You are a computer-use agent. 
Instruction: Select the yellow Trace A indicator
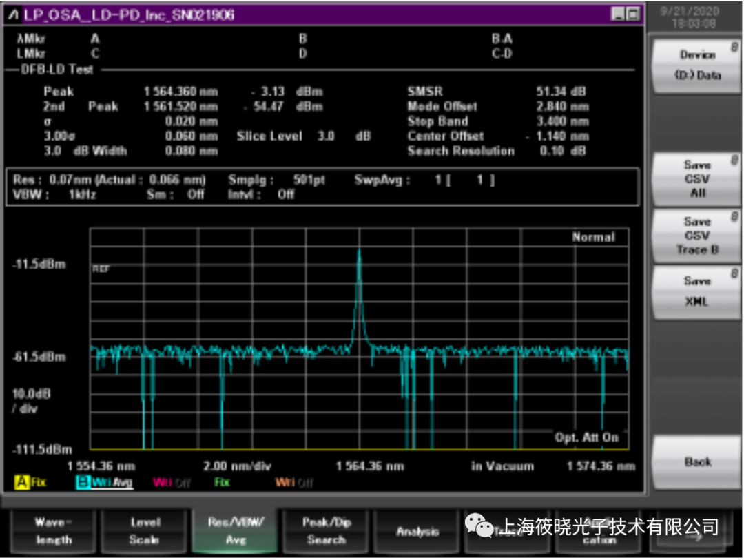pyautogui.click(x=21, y=483)
